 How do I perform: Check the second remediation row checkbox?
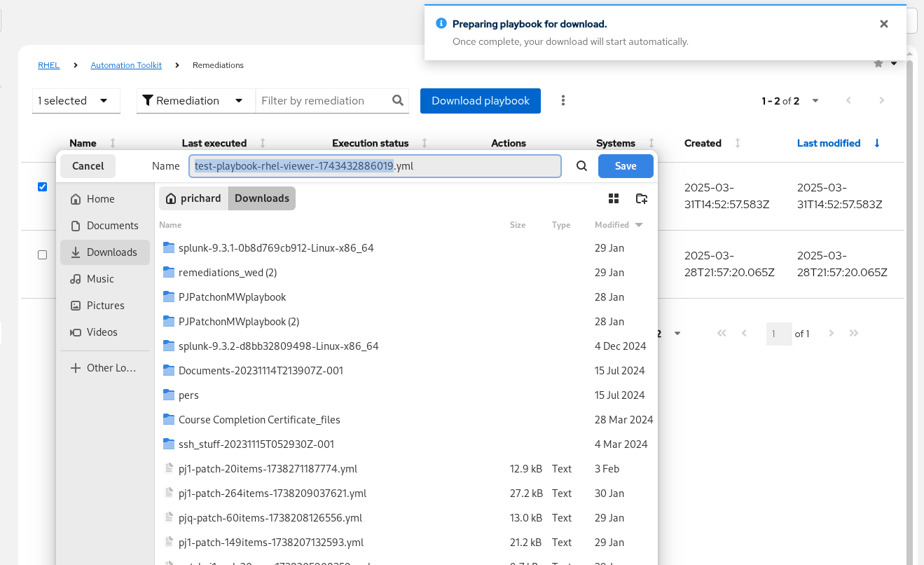[42, 254]
